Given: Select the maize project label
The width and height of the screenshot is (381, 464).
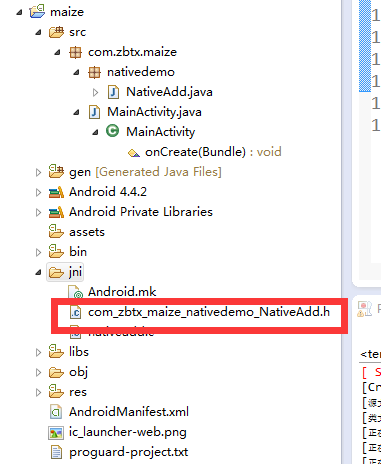Looking at the screenshot, I should [67, 12].
